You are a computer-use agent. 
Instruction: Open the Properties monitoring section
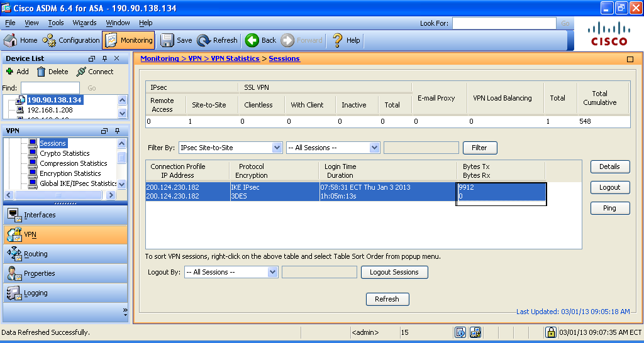(65, 273)
